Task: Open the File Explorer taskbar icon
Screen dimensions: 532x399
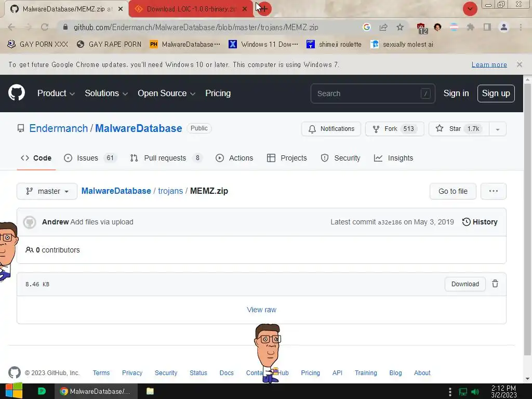Action: 150,391
